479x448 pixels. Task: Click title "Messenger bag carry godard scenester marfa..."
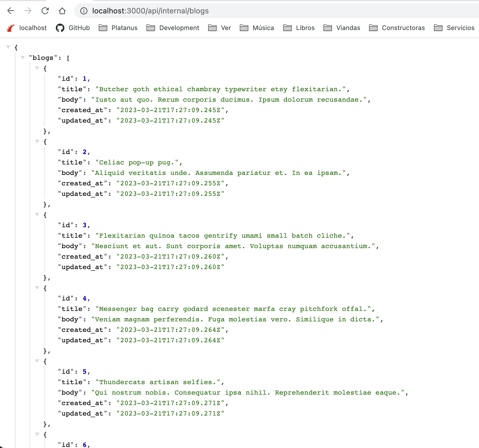click(x=233, y=309)
